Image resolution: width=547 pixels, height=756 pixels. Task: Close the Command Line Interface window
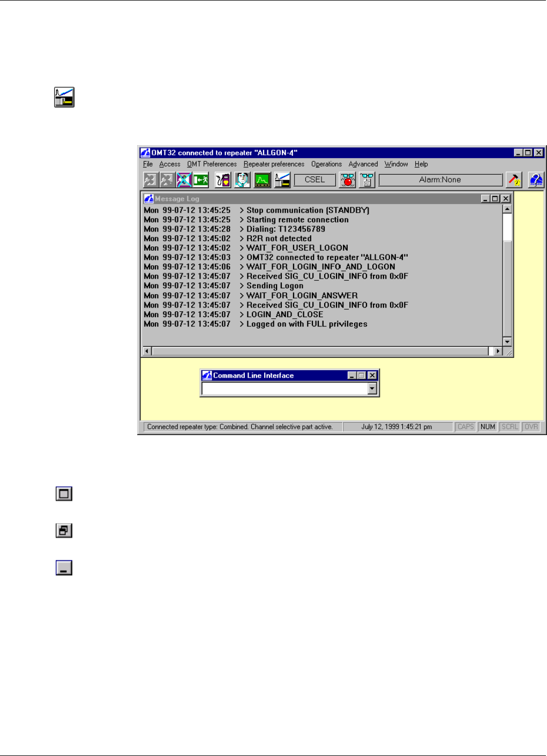372,376
